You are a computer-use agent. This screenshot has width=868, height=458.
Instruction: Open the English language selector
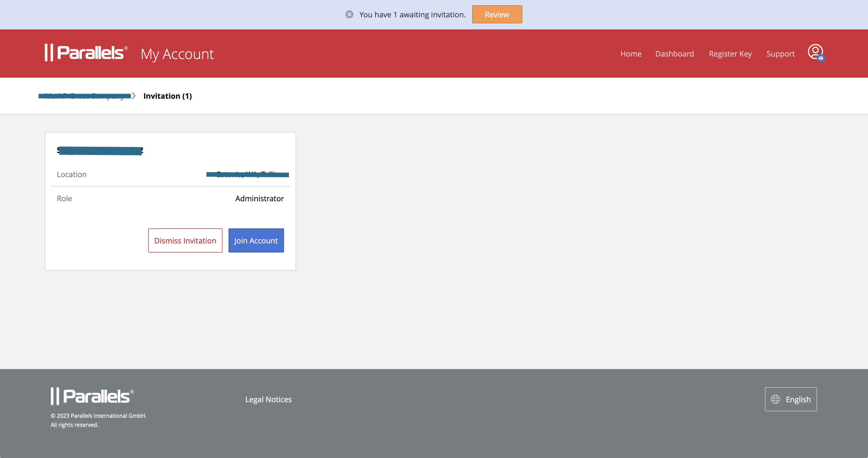pos(791,399)
